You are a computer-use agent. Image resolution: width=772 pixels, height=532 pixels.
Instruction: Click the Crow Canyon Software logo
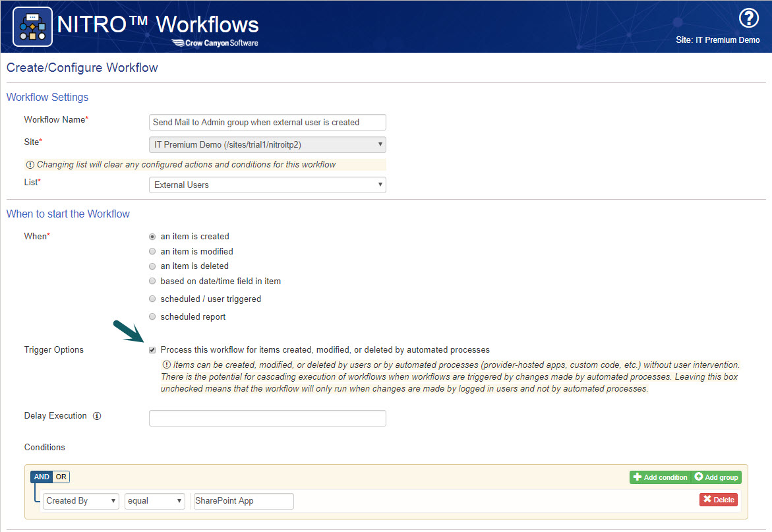(215, 43)
